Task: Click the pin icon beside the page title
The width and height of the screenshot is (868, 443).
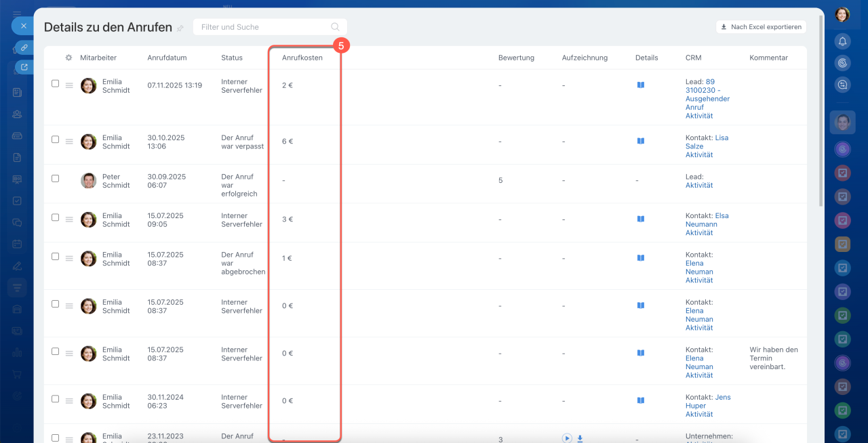Action: 180,28
